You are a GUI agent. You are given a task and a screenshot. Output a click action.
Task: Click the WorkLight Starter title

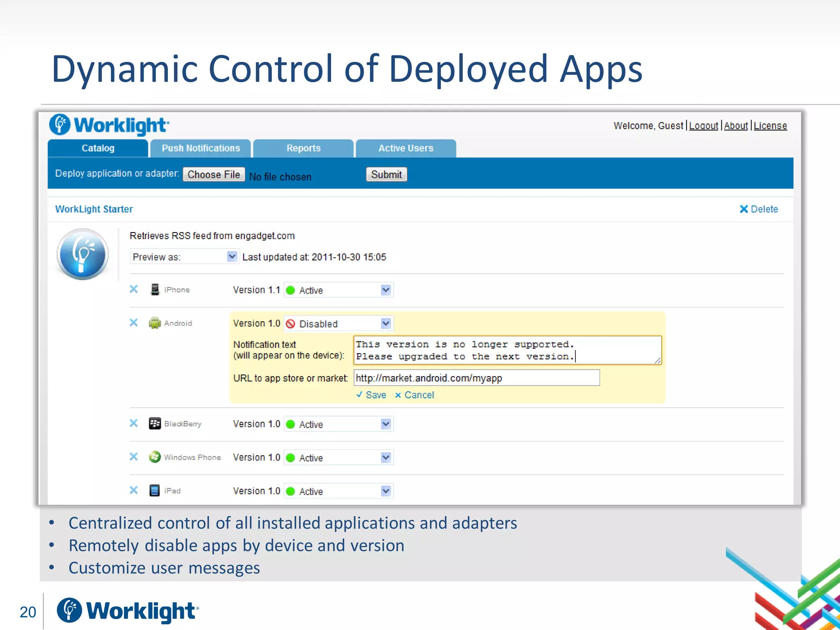[x=94, y=209]
